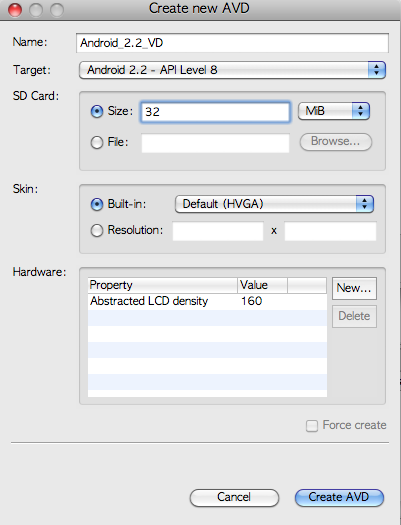Click the Resolution height field
401x525 pixels.
pyautogui.click(x=330, y=231)
